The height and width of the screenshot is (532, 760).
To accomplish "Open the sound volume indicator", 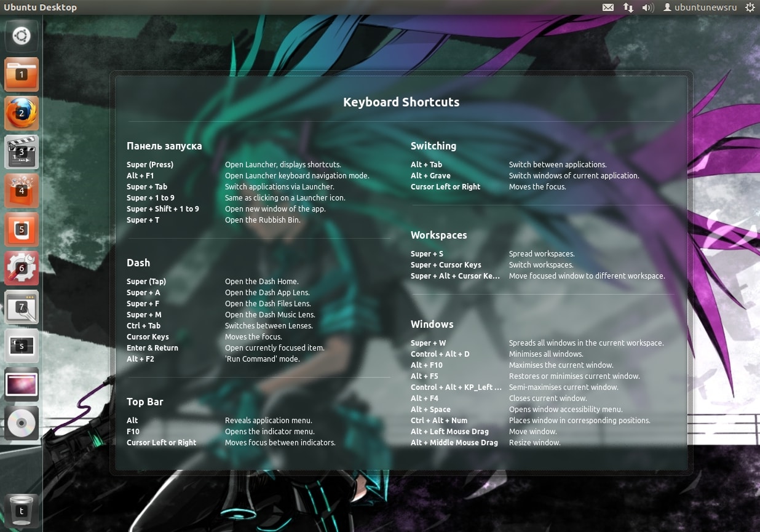I will 647,7.
